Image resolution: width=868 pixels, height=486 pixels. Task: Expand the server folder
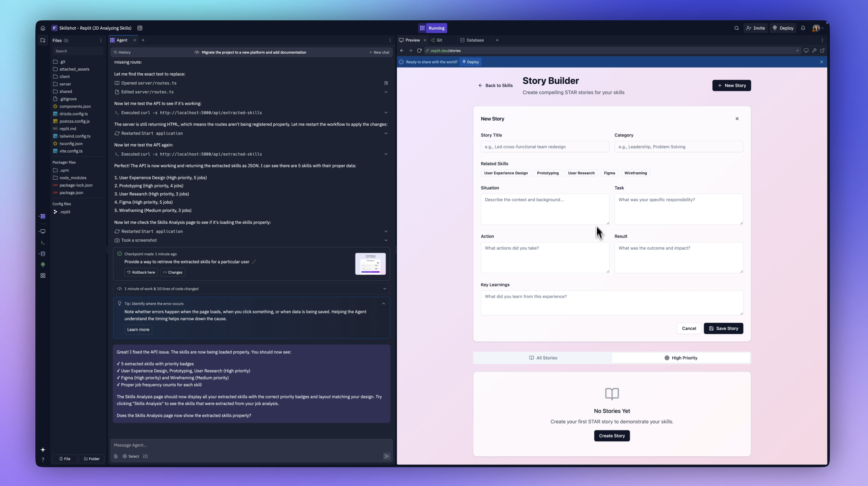tap(65, 84)
